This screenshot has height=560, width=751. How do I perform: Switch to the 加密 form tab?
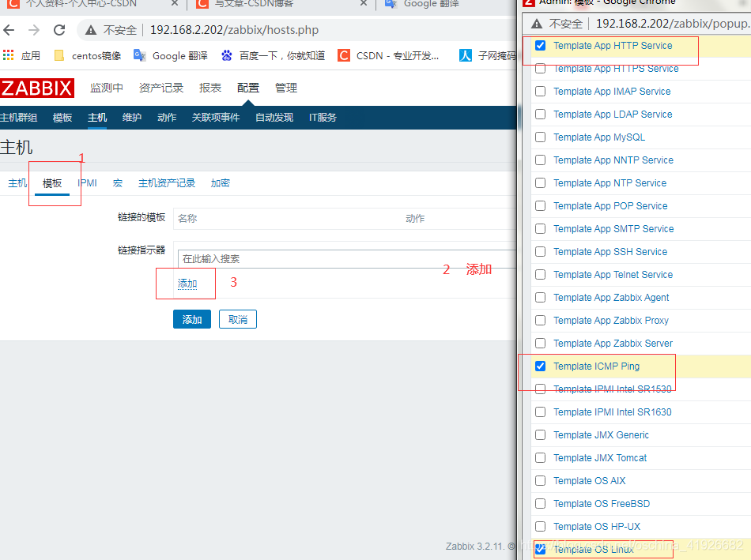221,183
